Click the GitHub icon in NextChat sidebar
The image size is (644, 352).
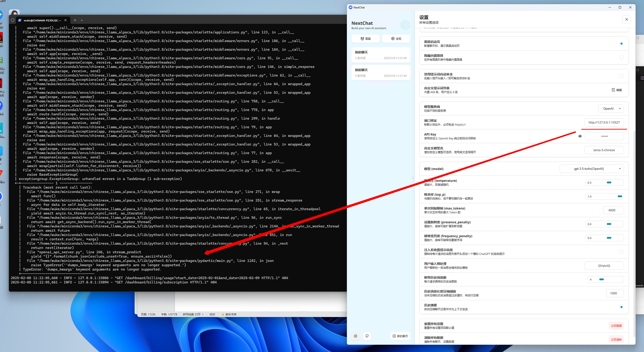(367, 336)
